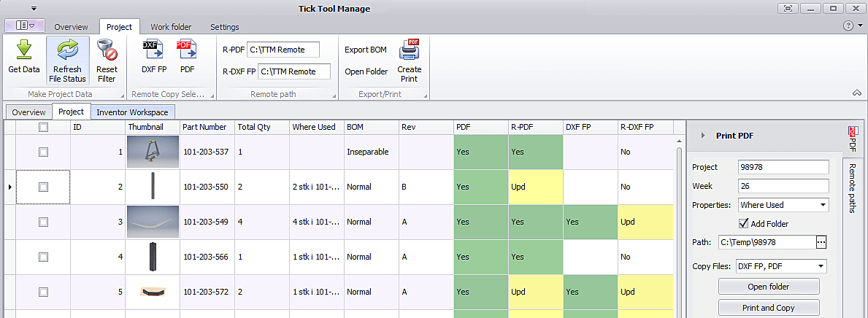This screenshot has width=868, height=318.
Task: Check the row for 101-203-550
Action: tap(43, 187)
